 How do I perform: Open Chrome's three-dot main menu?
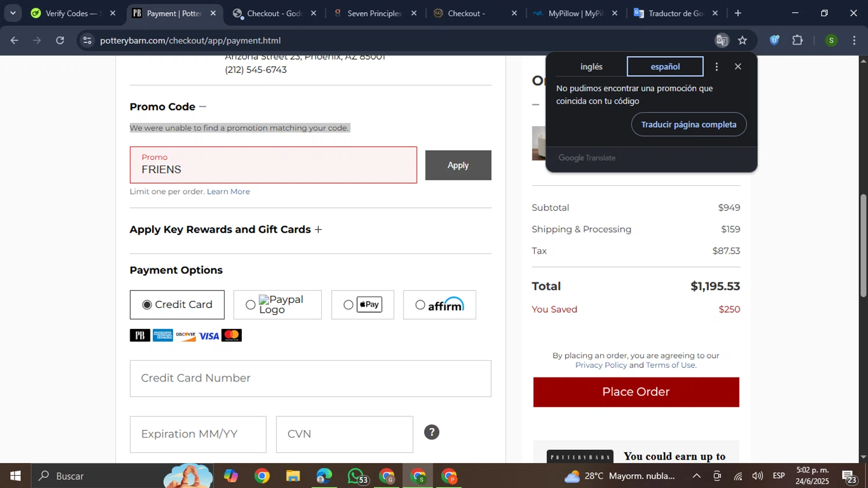click(854, 41)
